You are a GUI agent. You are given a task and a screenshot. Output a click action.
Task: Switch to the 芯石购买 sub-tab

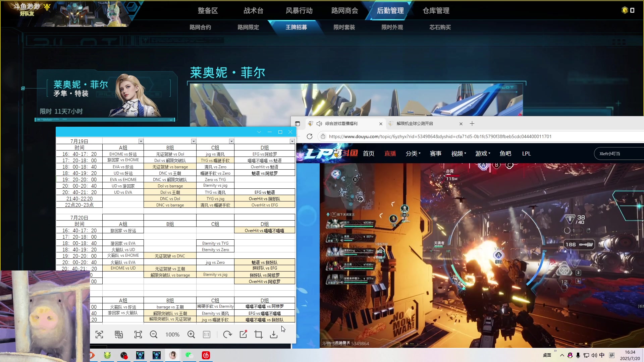440,27
